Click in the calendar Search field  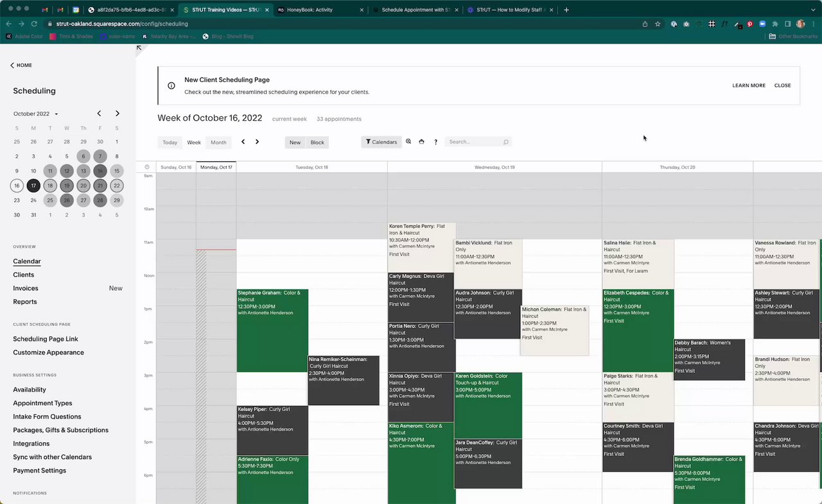[478, 142]
